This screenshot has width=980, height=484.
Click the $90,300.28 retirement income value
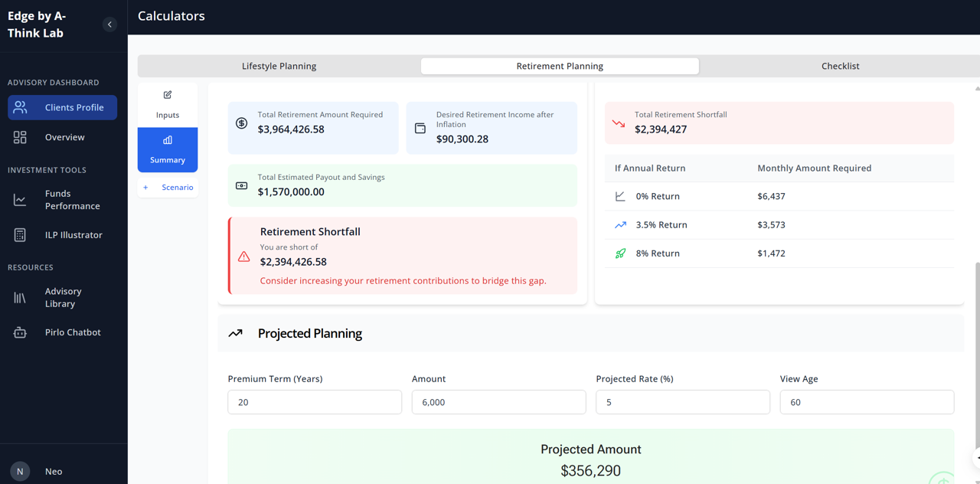[462, 139]
